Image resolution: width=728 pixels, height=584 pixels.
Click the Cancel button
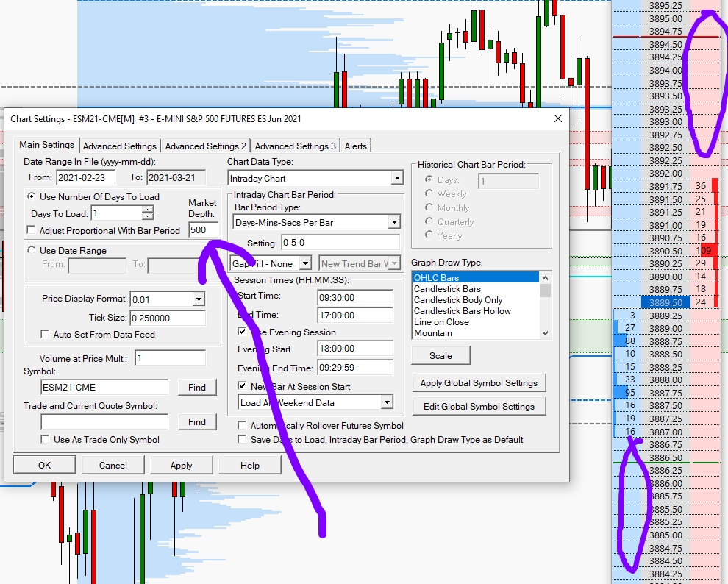(x=113, y=465)
